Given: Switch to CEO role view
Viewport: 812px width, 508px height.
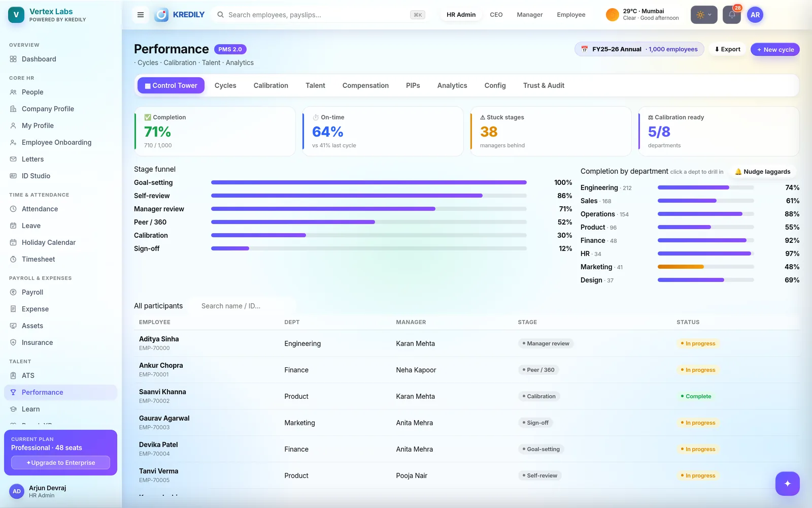Looking at the screenshot, I should coord(496,15).
